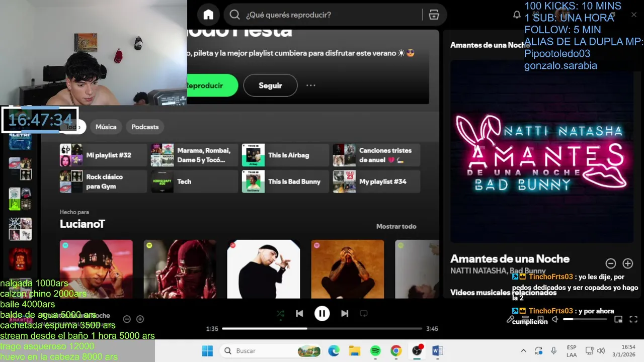Open My playlist #34

coord(376,182)
